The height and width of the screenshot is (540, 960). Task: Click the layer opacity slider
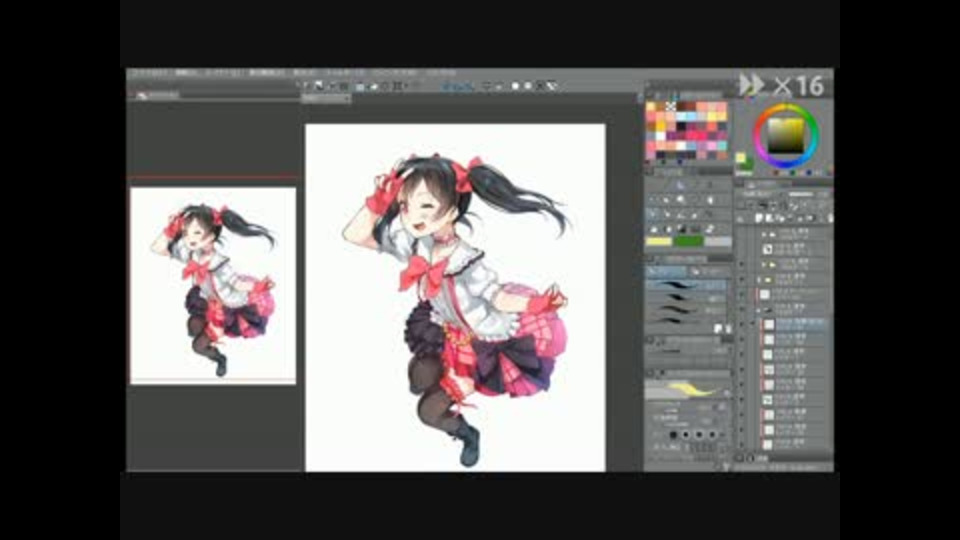tap(803, 194)
